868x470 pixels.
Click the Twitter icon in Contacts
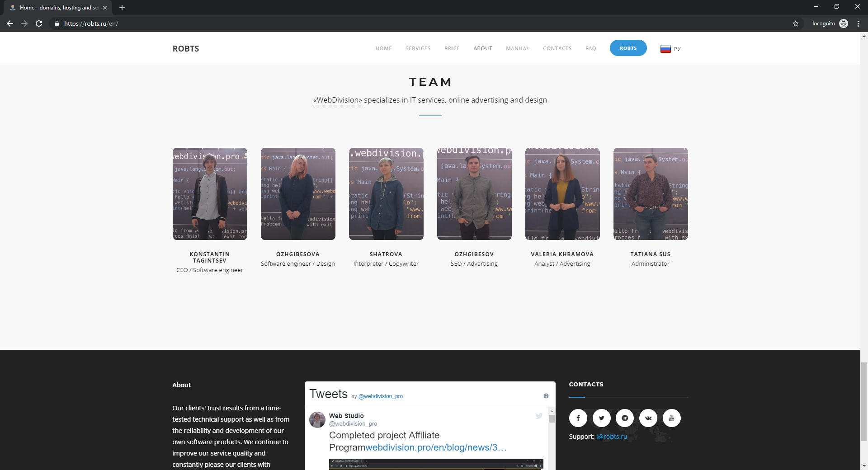point(601,418)
